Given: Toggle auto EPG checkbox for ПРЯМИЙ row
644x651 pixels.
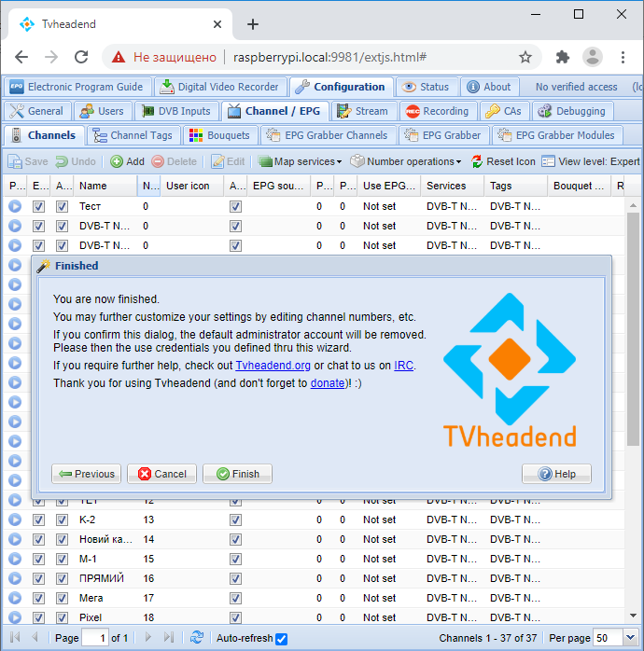Looking at the screenshot, I should pos(235,578).
